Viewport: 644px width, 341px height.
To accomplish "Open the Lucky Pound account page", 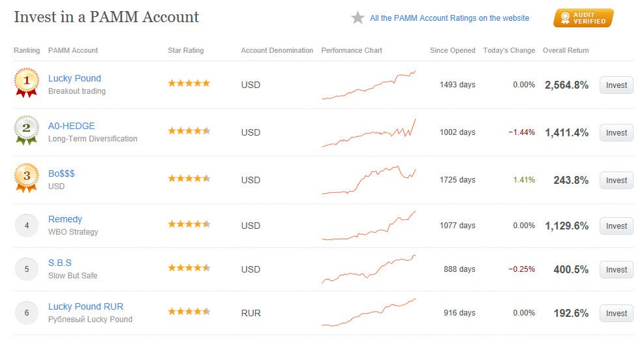I will 74,78.
